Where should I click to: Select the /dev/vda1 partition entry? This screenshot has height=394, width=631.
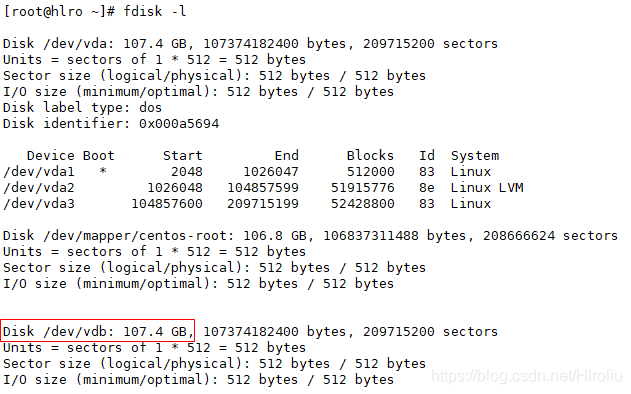39,172
